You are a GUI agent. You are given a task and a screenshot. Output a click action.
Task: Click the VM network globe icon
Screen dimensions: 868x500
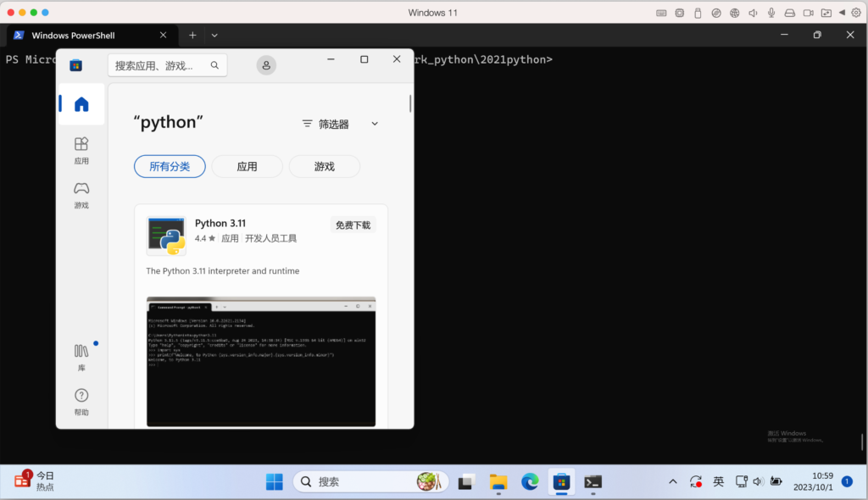click(x=735, y=13)
